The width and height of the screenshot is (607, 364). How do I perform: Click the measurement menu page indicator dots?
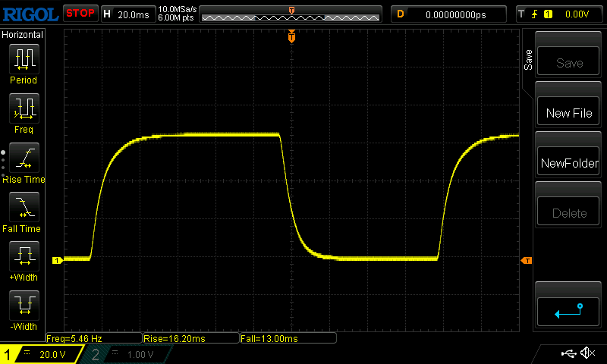point(3,164)
